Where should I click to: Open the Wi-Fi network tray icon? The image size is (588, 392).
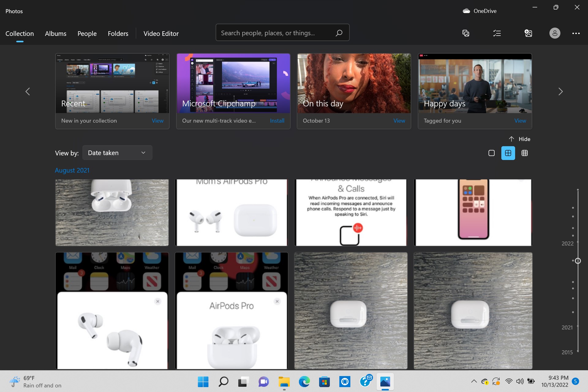pos(509,381)
